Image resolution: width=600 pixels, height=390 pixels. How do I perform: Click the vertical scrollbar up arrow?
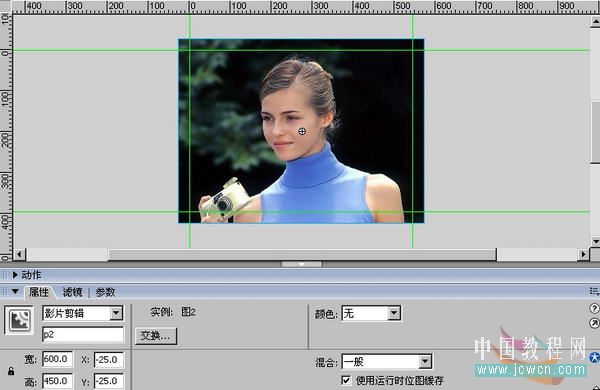(595, 22)
